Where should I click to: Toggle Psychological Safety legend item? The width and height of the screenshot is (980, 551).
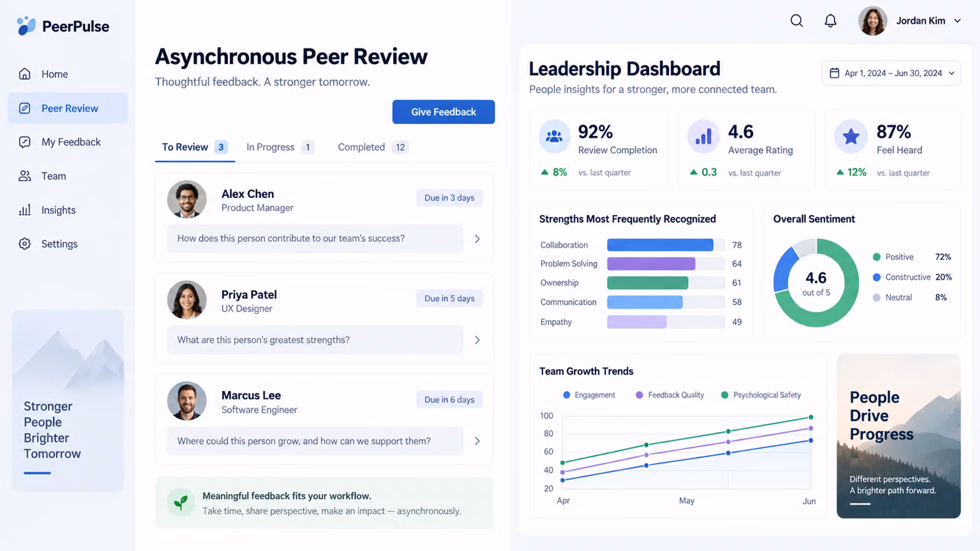(761, 395)
